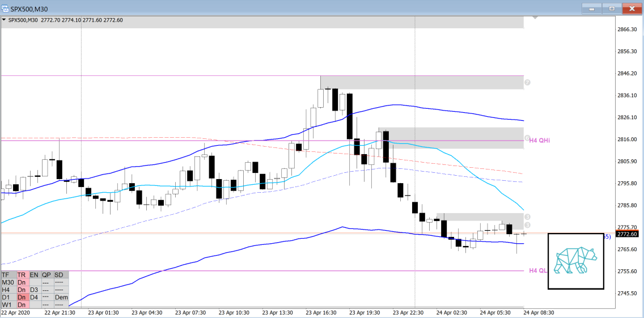Screen dimensions: 644x318
Task: Click the upper circled 3 zone marker
Action: point(527,217)
